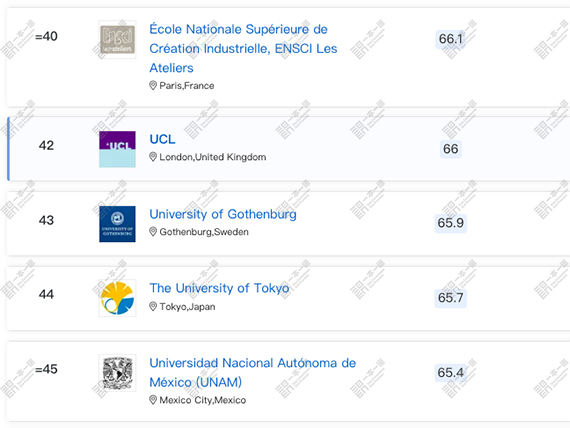This screenshot has height=428, width=570.
Task: Click the location pin beside Paris,France
Action: coord(153,85)
